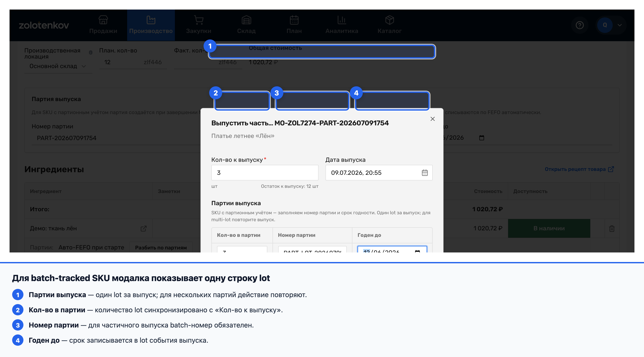Click the В наличии status badge

[x=549, y=228]
